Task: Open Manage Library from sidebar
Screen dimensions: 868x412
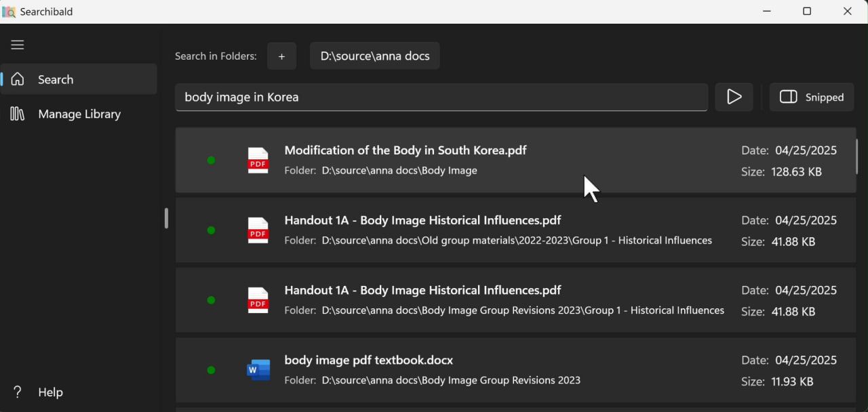Action: (x=79, y=114)
